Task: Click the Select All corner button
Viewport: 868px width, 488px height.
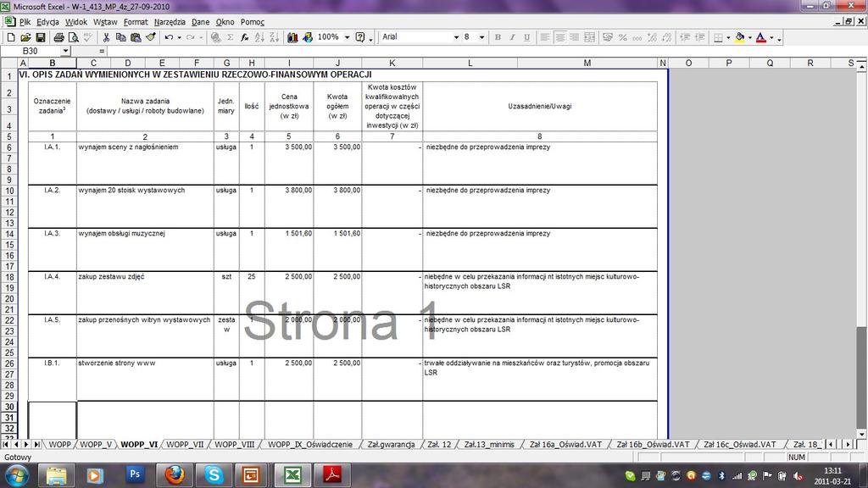Action: point(8,63)
